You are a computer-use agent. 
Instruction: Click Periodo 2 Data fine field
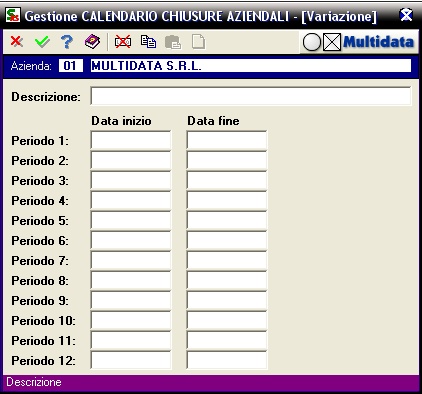pos(227,160)
